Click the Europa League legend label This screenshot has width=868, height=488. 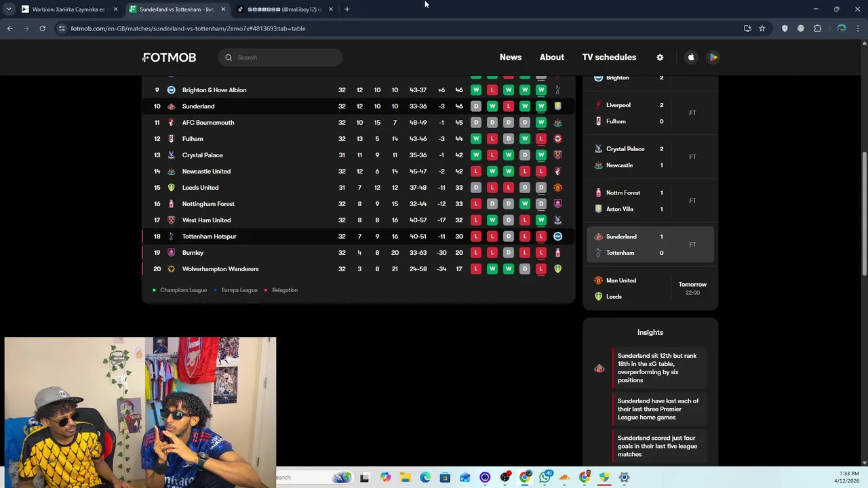239,290
